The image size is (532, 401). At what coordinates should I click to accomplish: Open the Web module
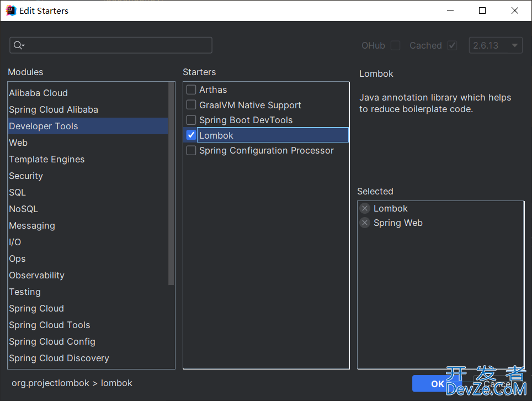[x=88, y=143]
